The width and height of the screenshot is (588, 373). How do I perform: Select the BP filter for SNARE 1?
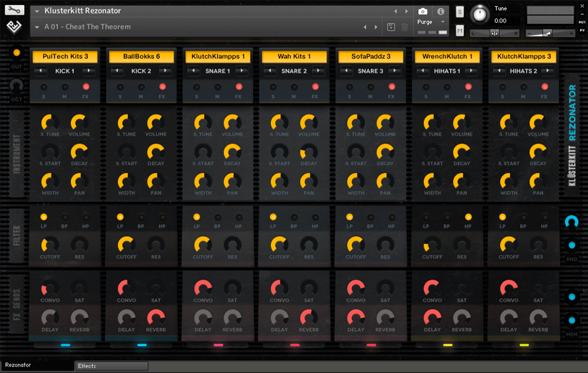(x=217, y=217)
